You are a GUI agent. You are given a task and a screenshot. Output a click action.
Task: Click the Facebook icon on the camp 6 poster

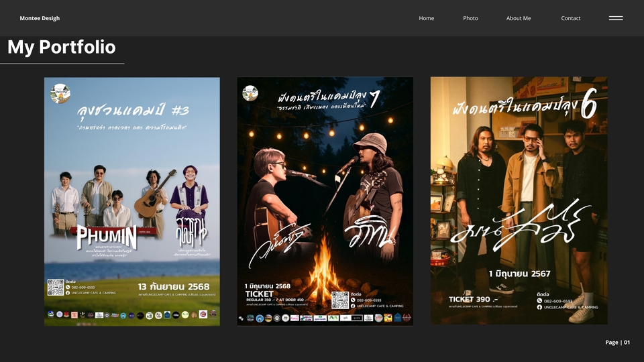[x=539, y=307]
